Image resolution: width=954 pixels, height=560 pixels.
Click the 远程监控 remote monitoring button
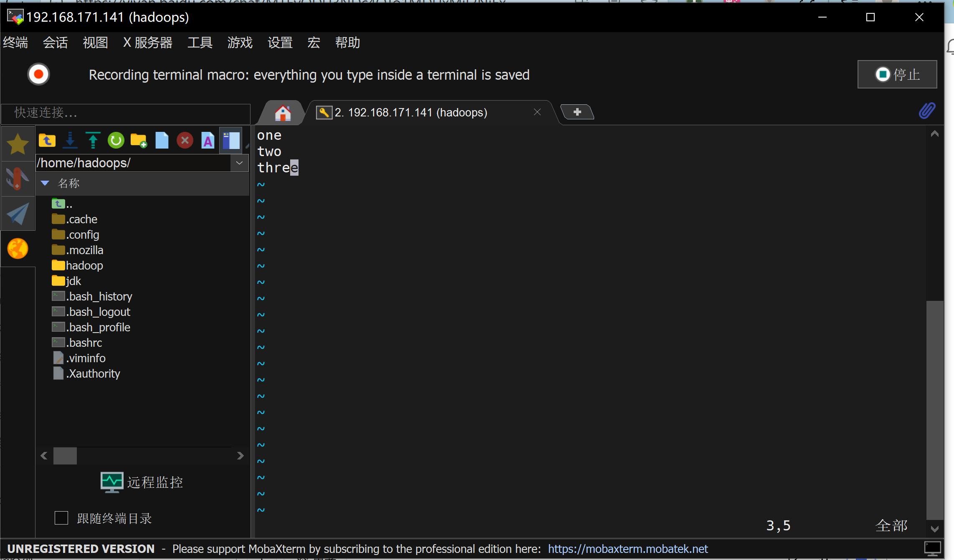[142, 482]
